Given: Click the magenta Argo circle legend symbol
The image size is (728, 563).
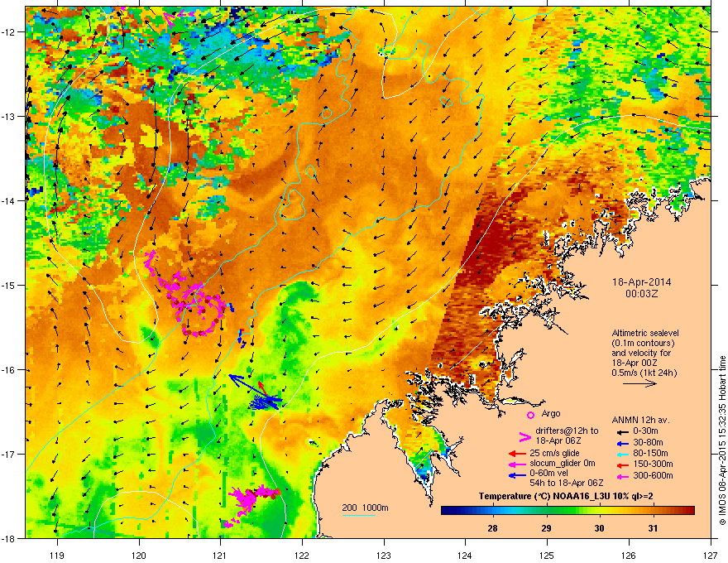Looking at the screenshot, I should tap(530, 416).
